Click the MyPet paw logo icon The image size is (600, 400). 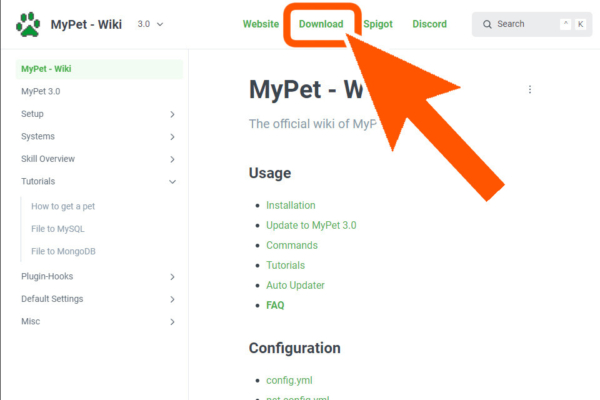pos(28,24)
